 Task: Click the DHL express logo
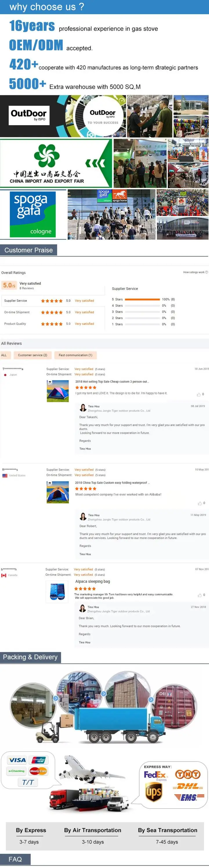coord(188,786)
